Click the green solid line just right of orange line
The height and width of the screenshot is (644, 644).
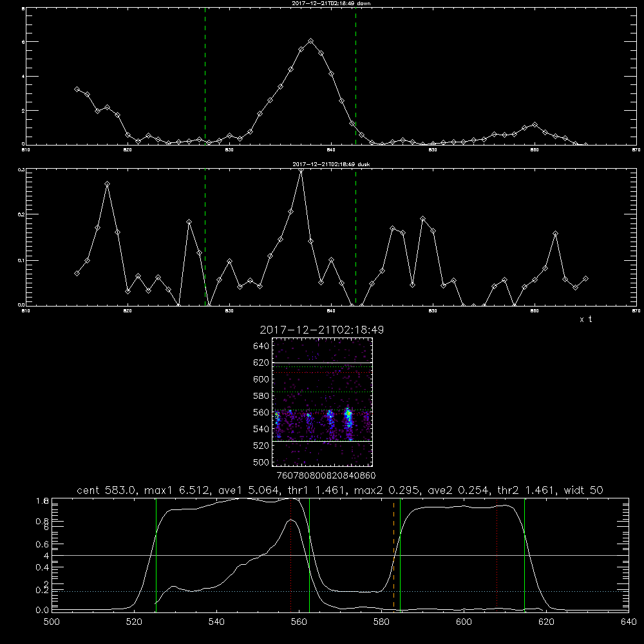point(400,554)
